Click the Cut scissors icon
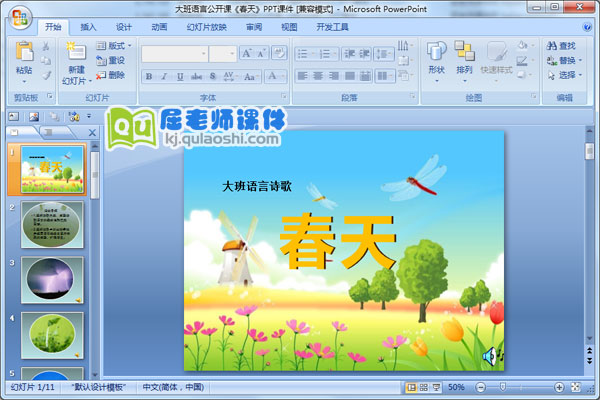The height and width of the screenshot is (400, 600). click(x=46, y=46)
